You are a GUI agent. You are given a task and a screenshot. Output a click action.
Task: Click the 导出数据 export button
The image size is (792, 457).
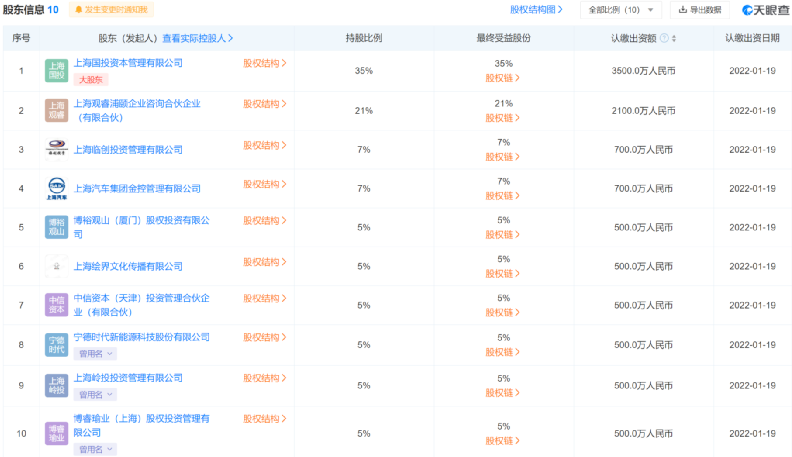click(x=699, y=10)
